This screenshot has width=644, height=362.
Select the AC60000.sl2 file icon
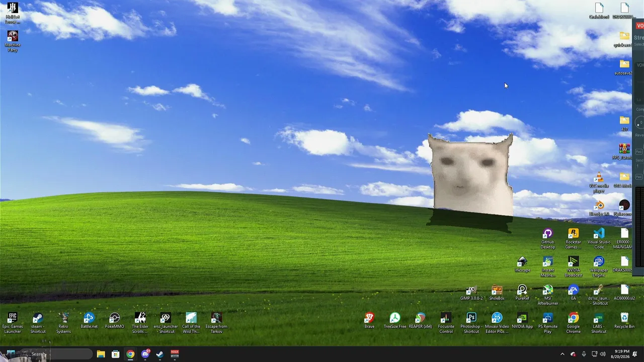(624, 293)
